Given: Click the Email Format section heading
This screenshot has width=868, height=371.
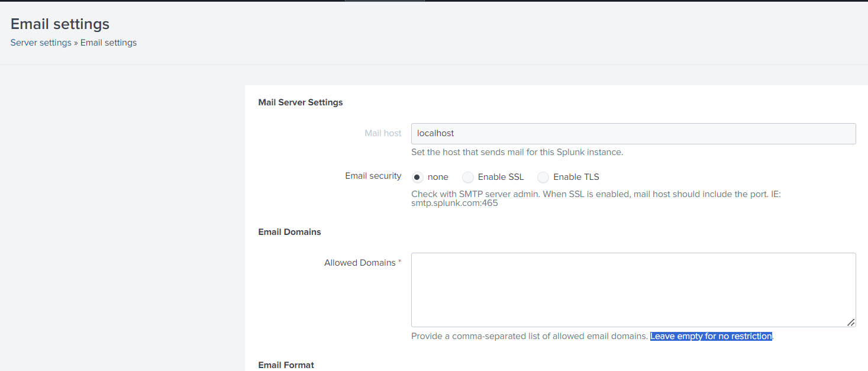Looking at the screenshot, I should [x=286, y=365].
